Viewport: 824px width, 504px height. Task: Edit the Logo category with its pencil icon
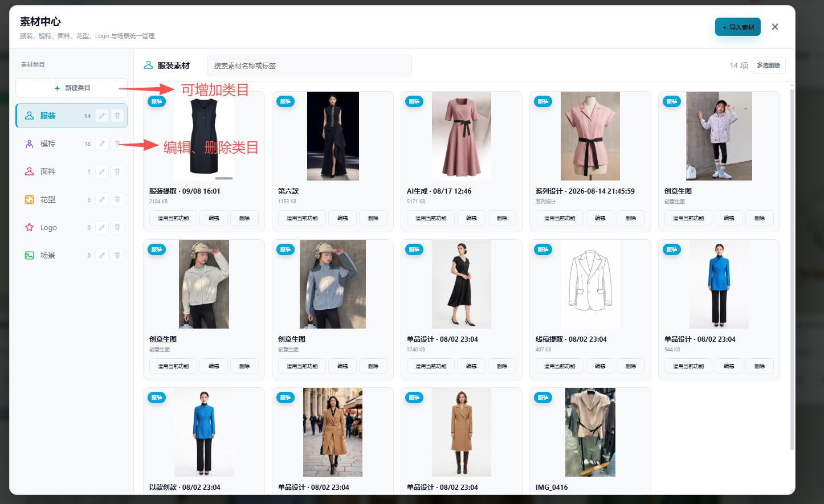(x=102, y=227)
